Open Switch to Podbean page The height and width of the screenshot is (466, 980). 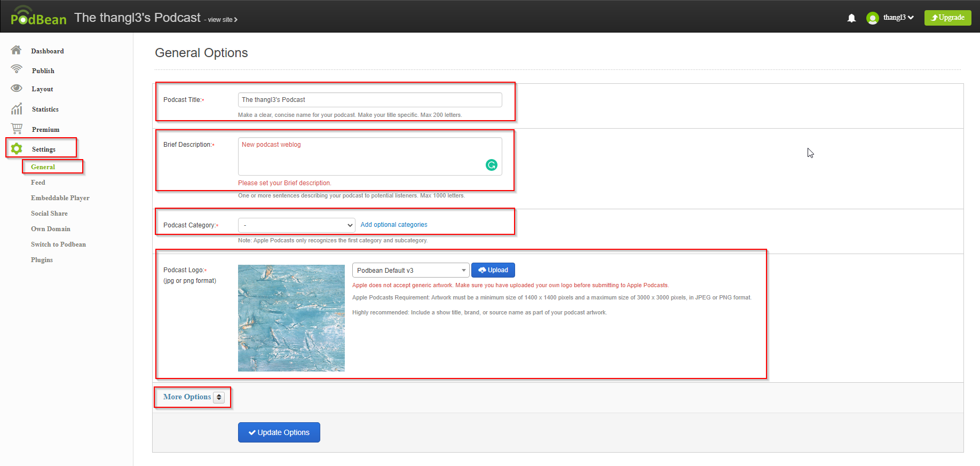pyautogui.click(x=58, y=244)
